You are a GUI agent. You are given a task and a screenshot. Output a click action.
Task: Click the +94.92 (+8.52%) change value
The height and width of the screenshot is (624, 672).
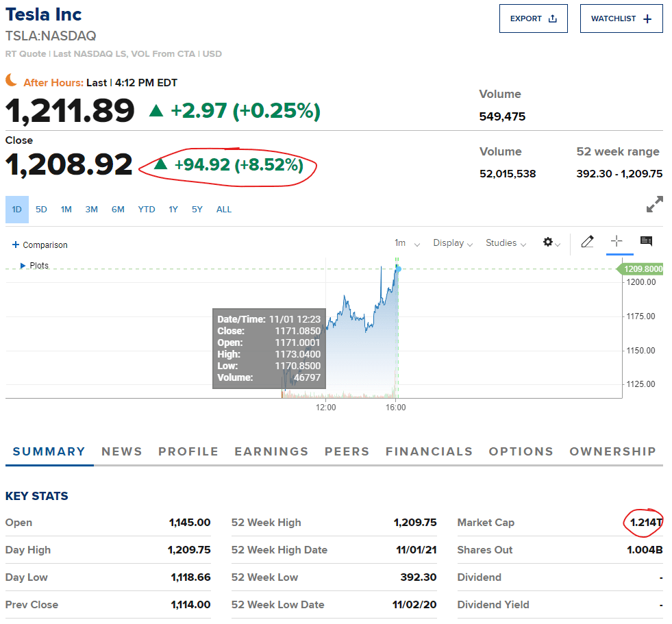238,165
